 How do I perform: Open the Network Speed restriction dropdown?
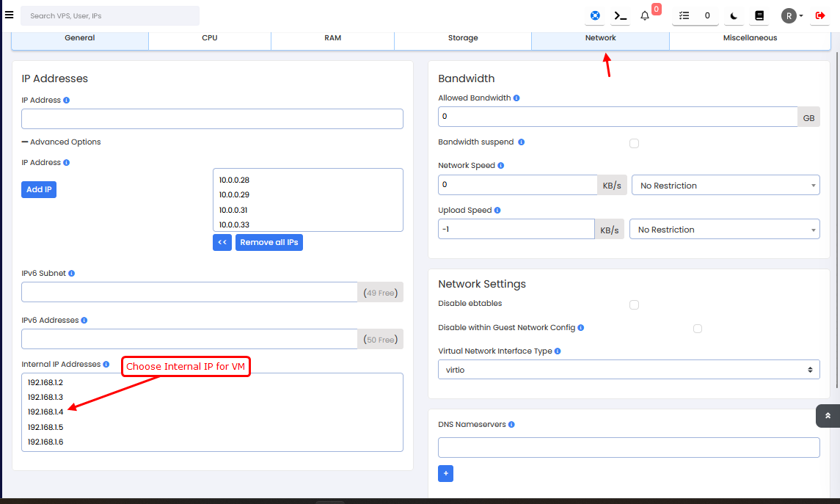725,186
